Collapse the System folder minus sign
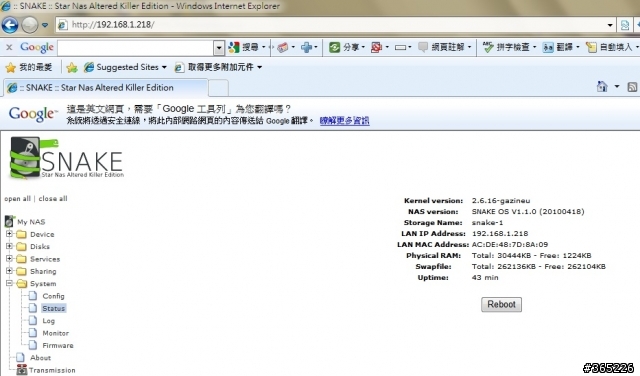The image size is (640, 376). 9,283
